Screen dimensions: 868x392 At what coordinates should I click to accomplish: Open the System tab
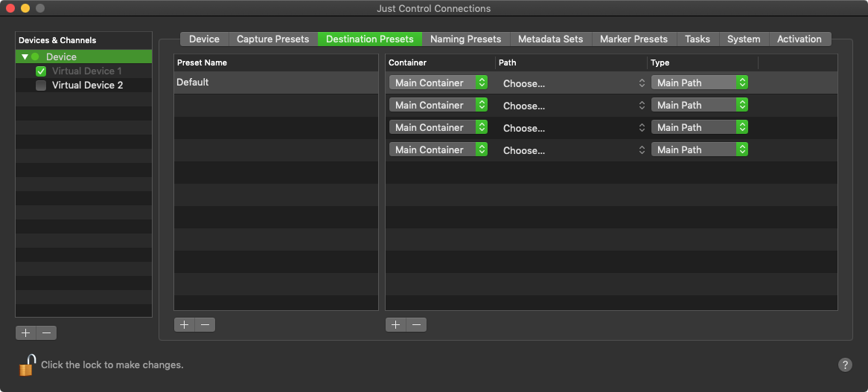(744, 39)
